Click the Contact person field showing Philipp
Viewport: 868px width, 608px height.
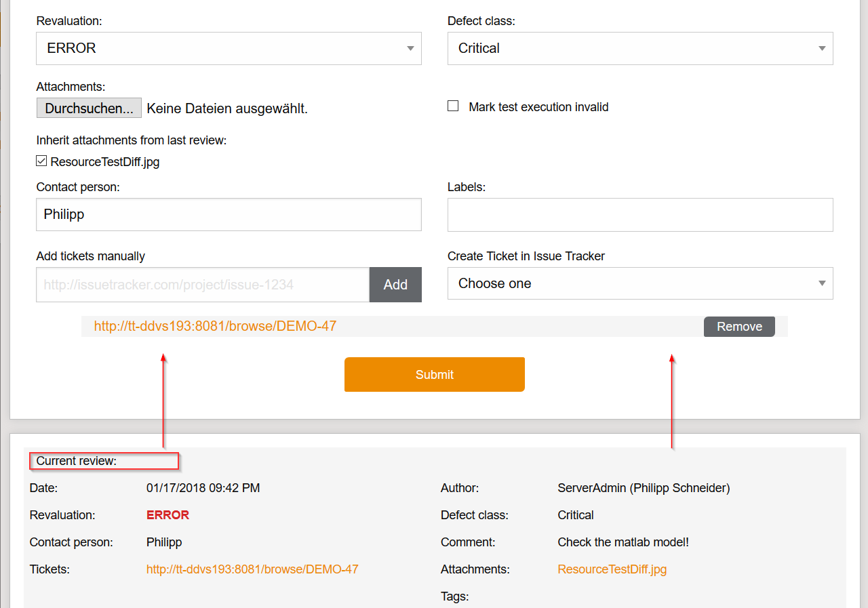pos(229,214)
